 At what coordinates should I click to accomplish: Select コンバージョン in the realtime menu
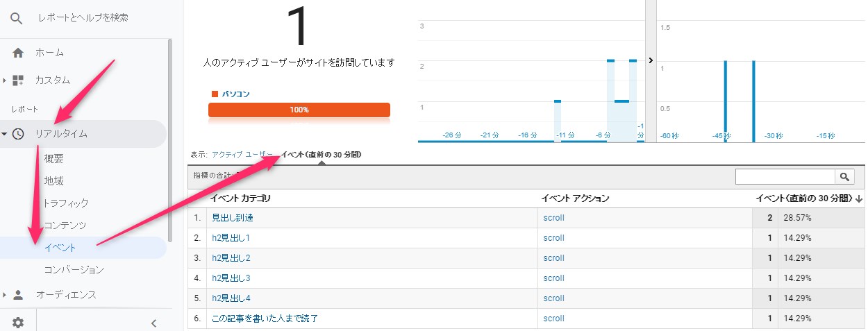click(x=74, y=269)
